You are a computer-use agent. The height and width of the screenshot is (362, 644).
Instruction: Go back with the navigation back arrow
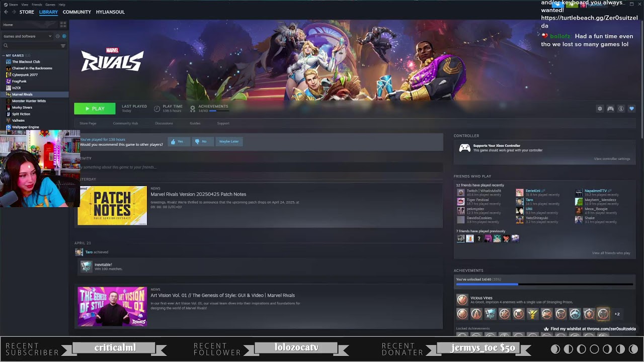(6, 12)
